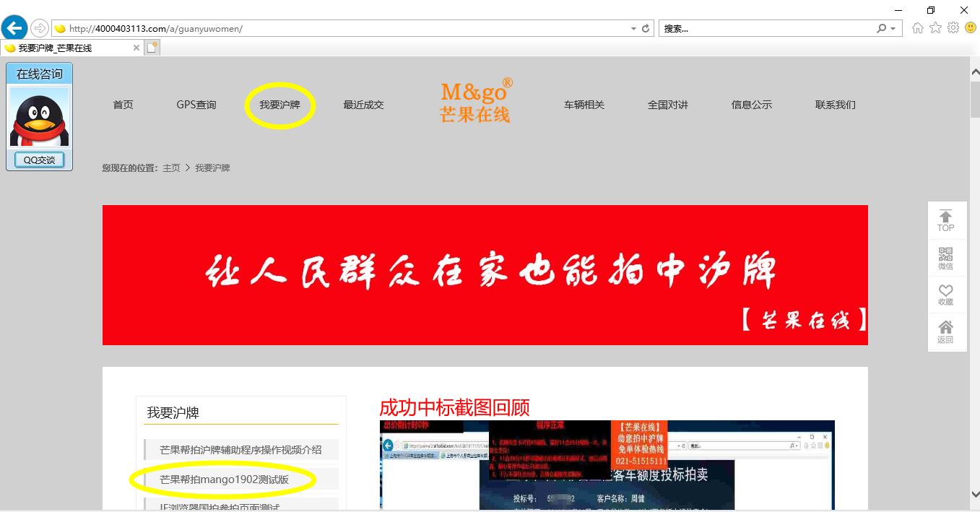Click the 我要沪牌 sidebar section title
980x512 pixels.
point(173,413)
